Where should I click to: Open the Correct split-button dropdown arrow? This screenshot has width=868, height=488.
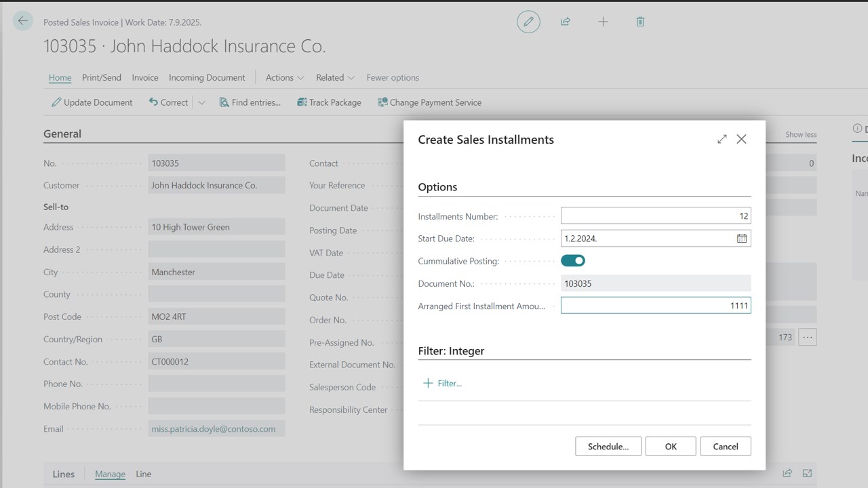click(201, 102)
